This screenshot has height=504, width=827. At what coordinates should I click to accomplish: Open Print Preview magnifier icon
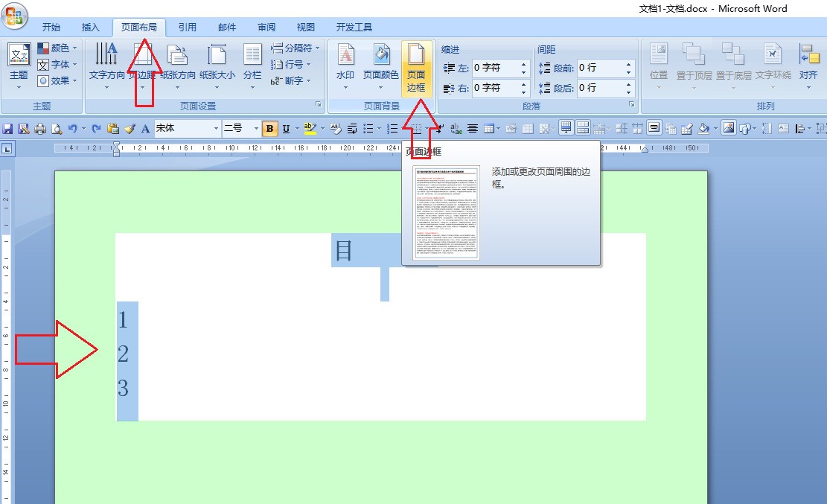coord(56,128)
